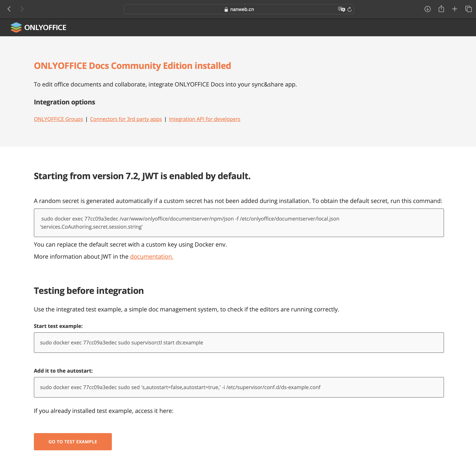The width and height of the screenshot is (476, 458).
Task: Click the ONLYOFFICE logo in the header
Action: coord(38,27)
